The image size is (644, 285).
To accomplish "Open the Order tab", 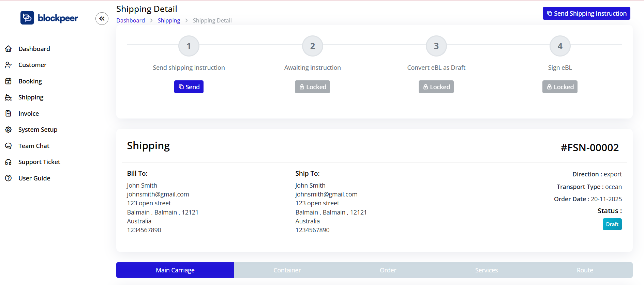I will coord(388,270).
